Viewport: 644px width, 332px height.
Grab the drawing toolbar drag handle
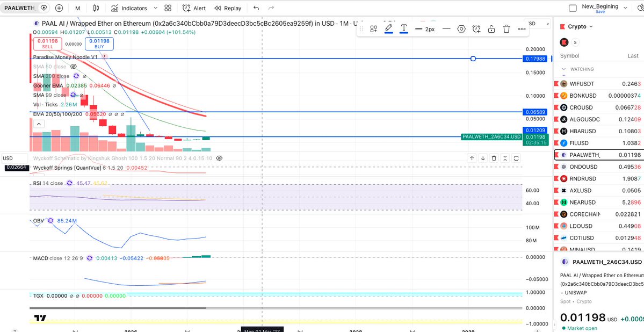361,29
